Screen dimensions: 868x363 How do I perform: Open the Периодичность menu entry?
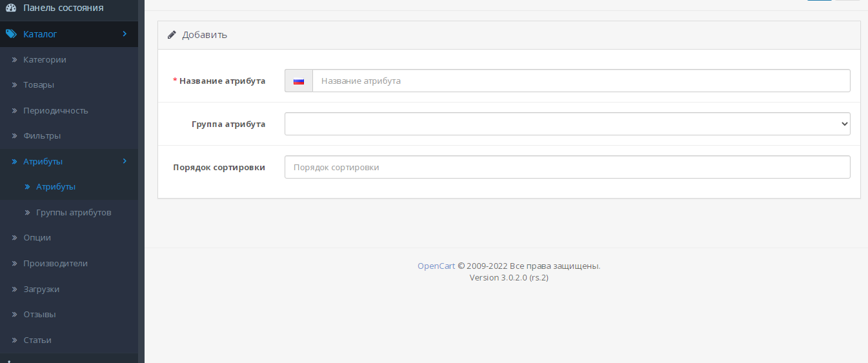(69, 110)
